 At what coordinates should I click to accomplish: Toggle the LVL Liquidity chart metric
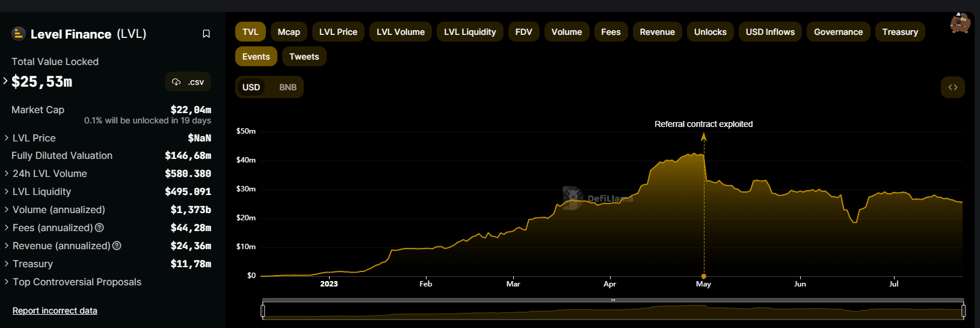pyautogui.click(x=470, y=32)
